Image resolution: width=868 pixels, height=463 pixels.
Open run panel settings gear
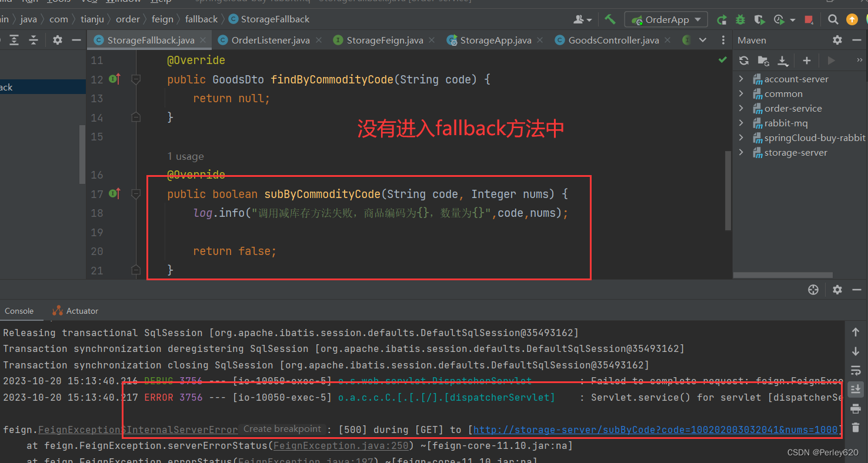tap(837, 290)
